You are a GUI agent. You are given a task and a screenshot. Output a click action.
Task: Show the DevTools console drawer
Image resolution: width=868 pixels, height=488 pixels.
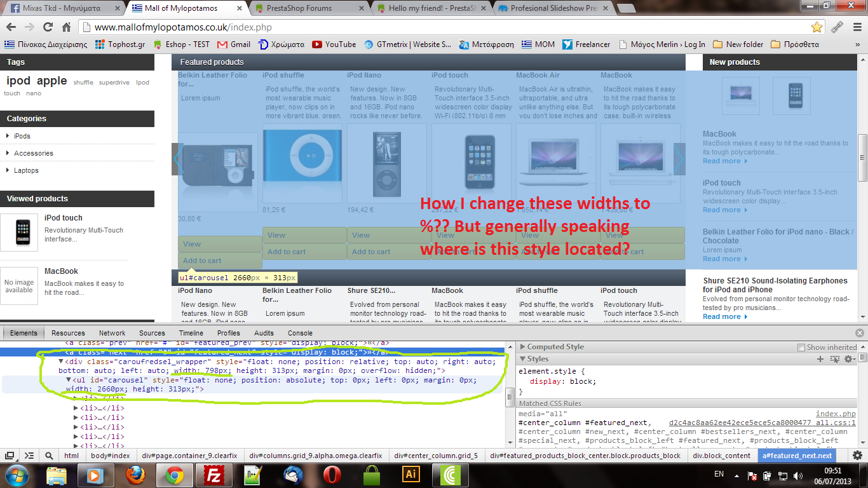point(29,456)
